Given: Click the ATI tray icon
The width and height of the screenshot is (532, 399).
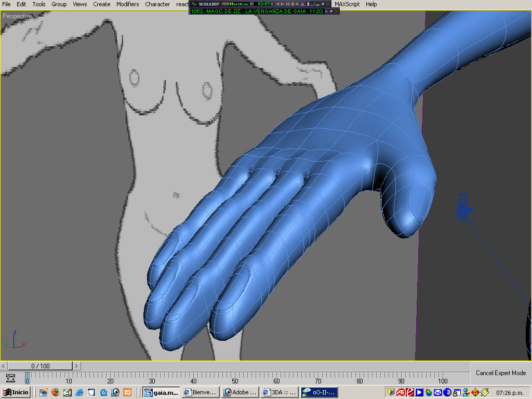Looking at the screenshot, I should (x=401, y=393).
